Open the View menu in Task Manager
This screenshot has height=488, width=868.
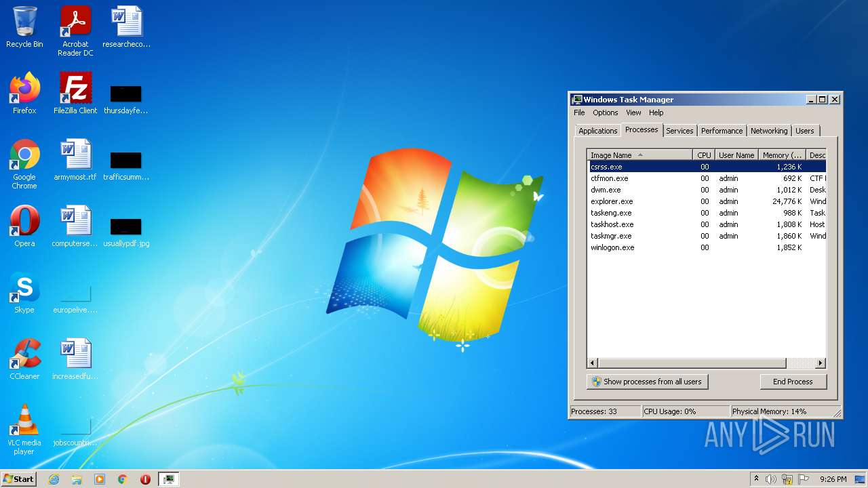[x=633, y=113]
